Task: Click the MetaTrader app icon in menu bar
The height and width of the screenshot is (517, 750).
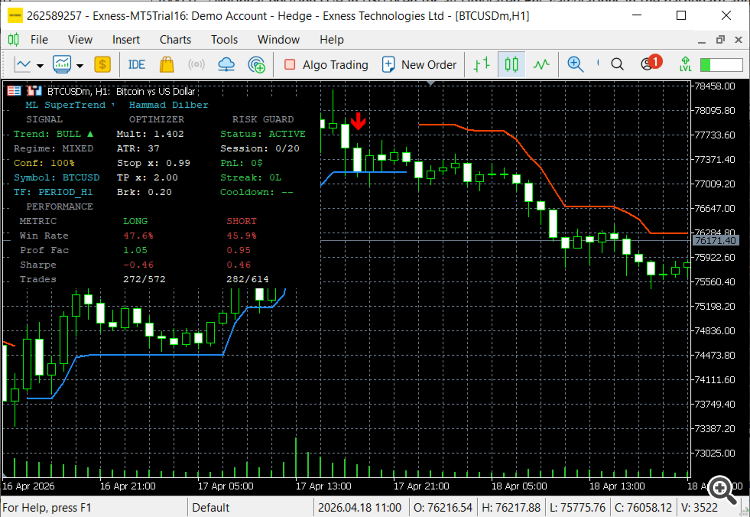Action: [x=13, y=40]
